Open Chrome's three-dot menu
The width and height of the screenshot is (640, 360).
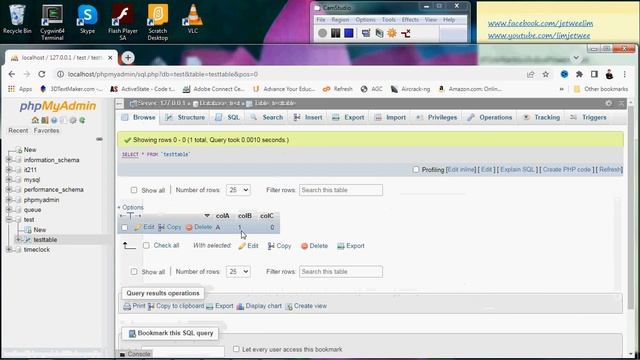(x=624, y=74)
